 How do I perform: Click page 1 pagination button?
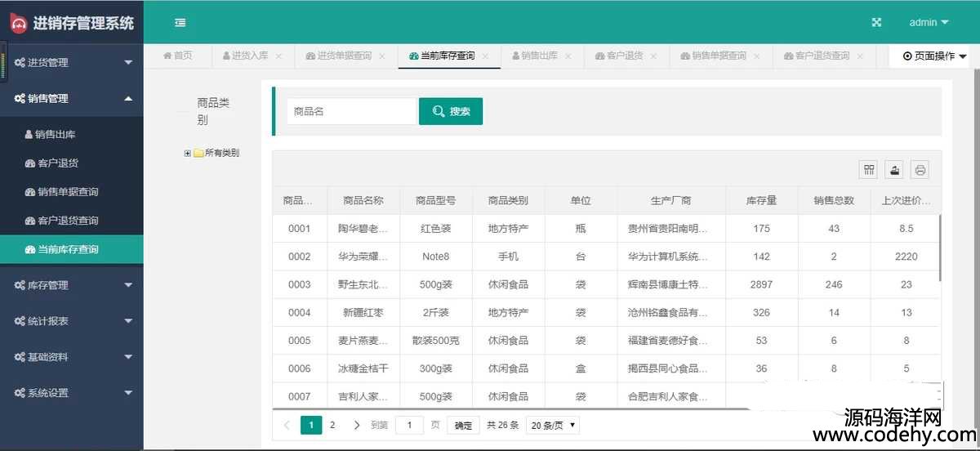[x=311, y=425]
